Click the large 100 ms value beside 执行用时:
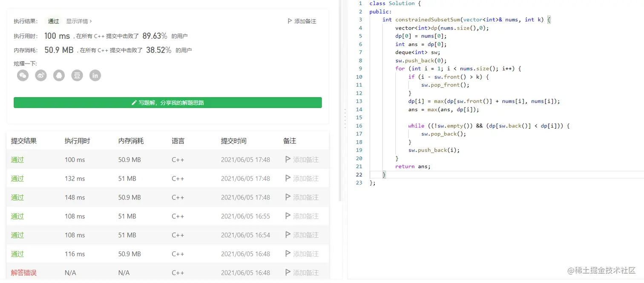 57,36
